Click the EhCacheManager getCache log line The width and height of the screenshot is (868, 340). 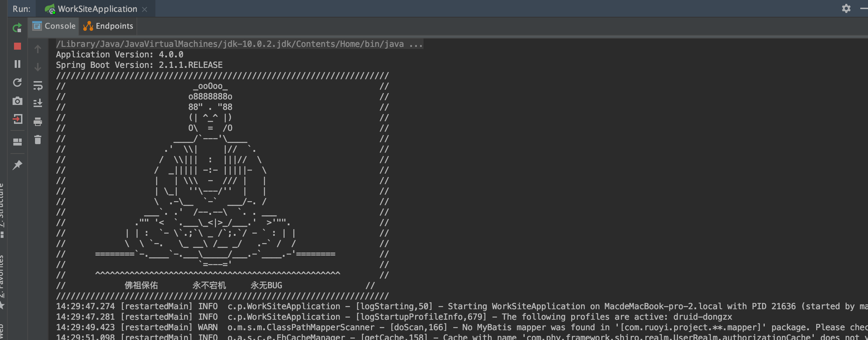click(x=462, y=337)
